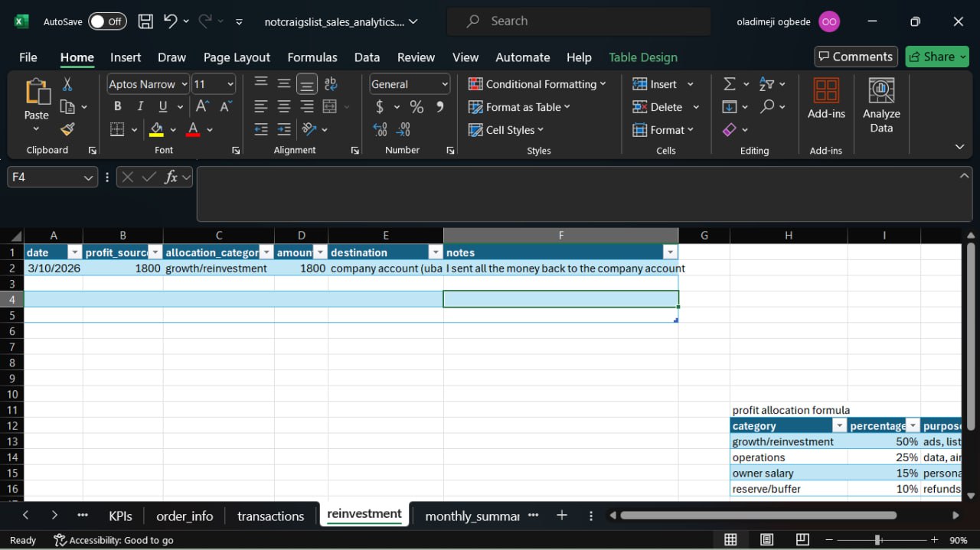Click the Share button

pos(936,57)
